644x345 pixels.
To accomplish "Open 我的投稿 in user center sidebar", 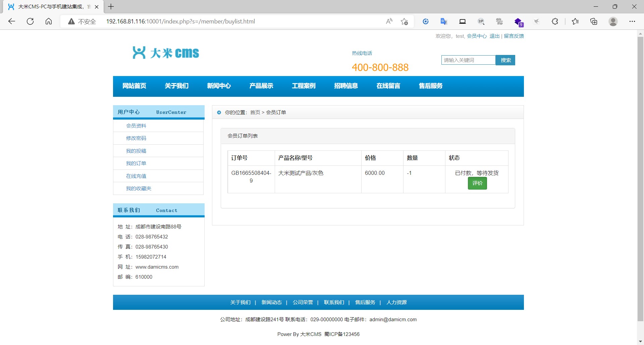I will 136,151.
